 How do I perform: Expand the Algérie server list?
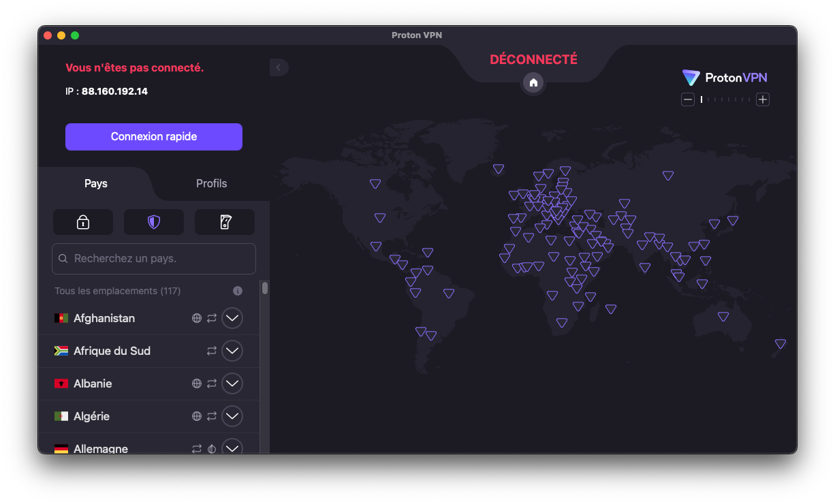[232, 416]
